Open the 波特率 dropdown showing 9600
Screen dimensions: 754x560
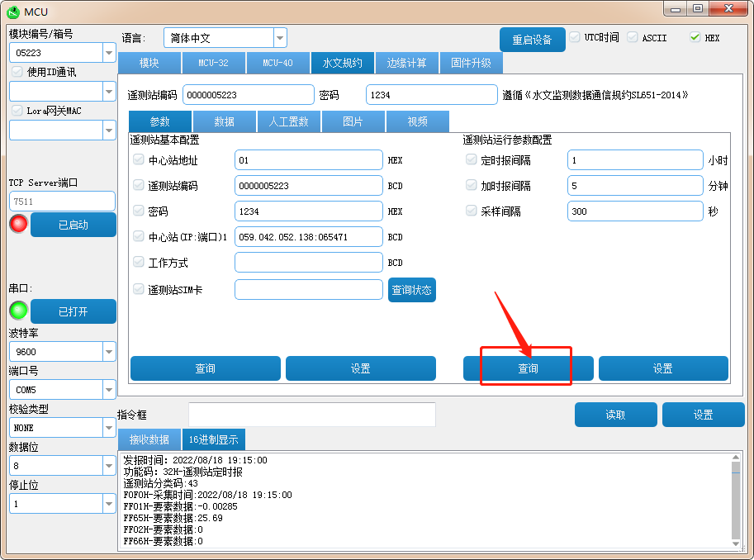(x=109, y=351)
